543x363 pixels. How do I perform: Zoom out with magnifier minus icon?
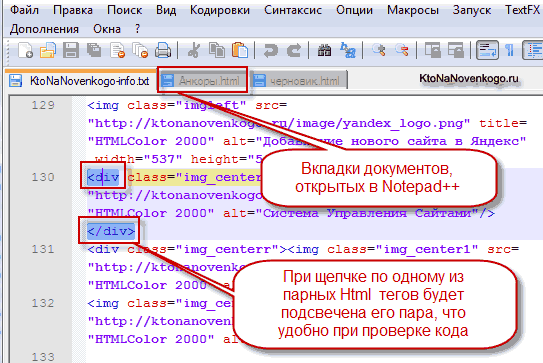tap(402, 51)
